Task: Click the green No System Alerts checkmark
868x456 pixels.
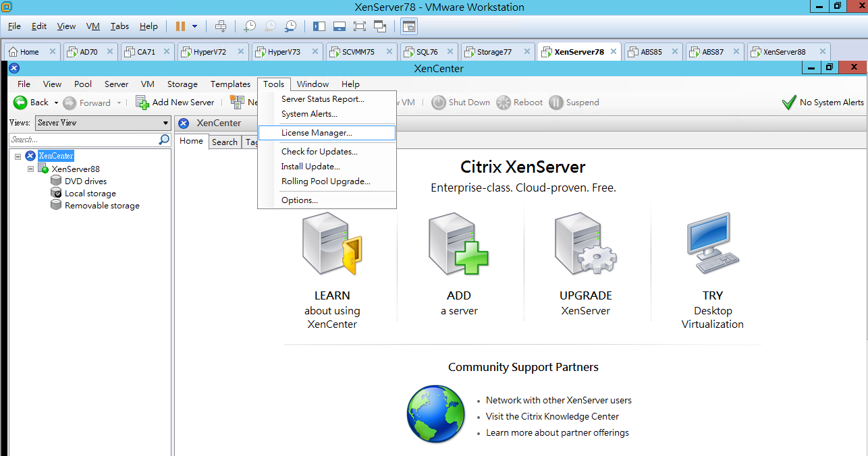Action: pos(789,103)
